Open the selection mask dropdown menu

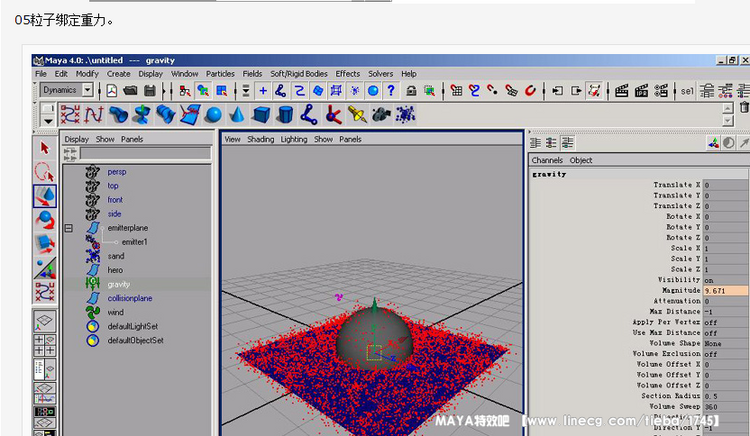click(245, 90)
